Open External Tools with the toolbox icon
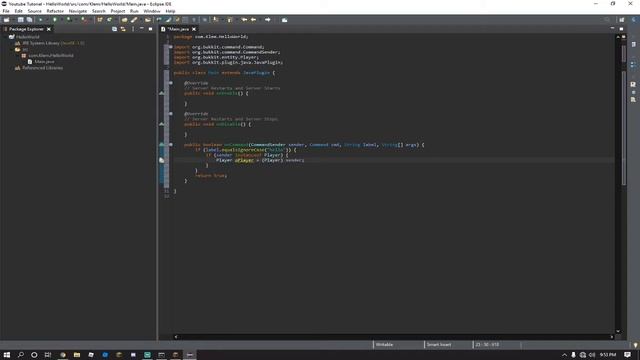The image size is (640, 360). click(84, 20)
